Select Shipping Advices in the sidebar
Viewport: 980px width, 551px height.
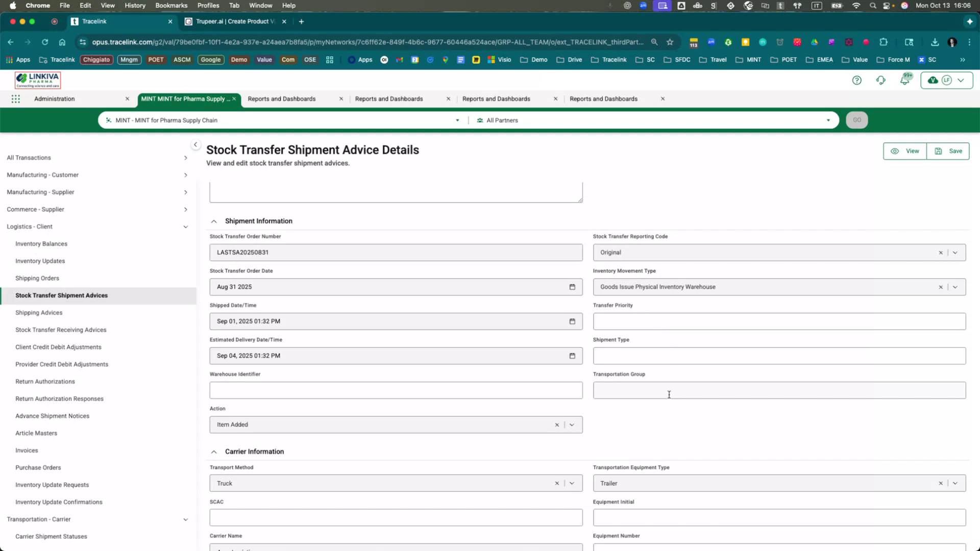point(39,312)
